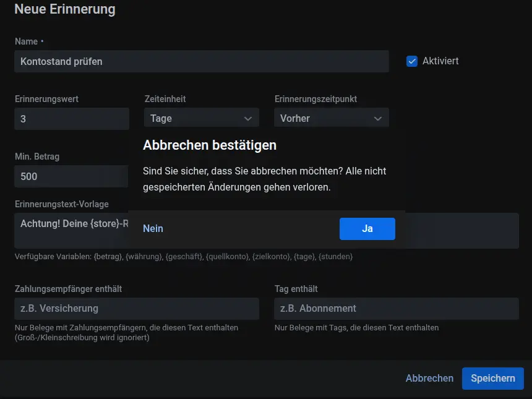Viewport: 532px width, 399px height.
Task: Click the chevron arrow in the Tage dropdown
Action: 248,119
